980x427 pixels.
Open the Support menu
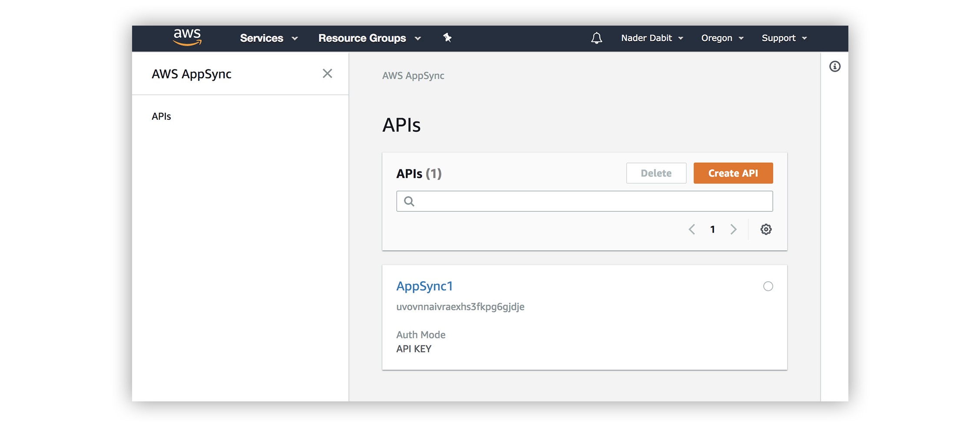784,38
